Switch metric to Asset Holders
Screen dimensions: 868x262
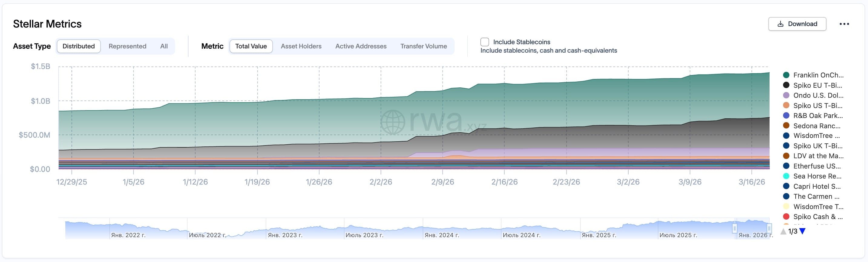click(301, 46)
